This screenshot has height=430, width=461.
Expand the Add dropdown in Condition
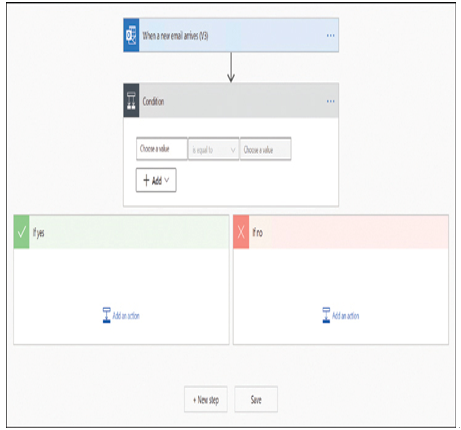point(156,180)
